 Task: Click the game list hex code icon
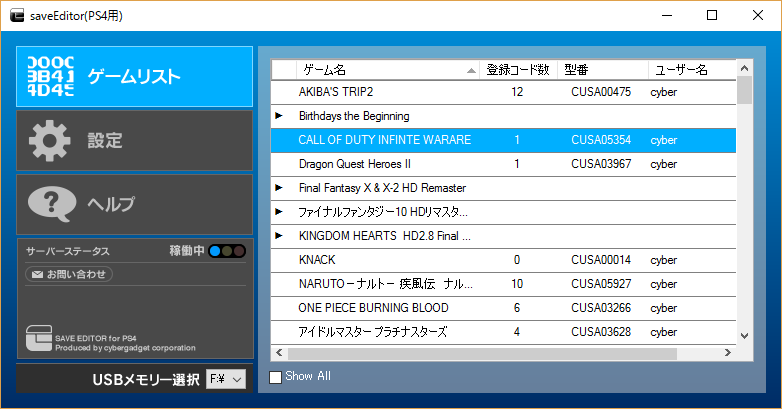48,76
